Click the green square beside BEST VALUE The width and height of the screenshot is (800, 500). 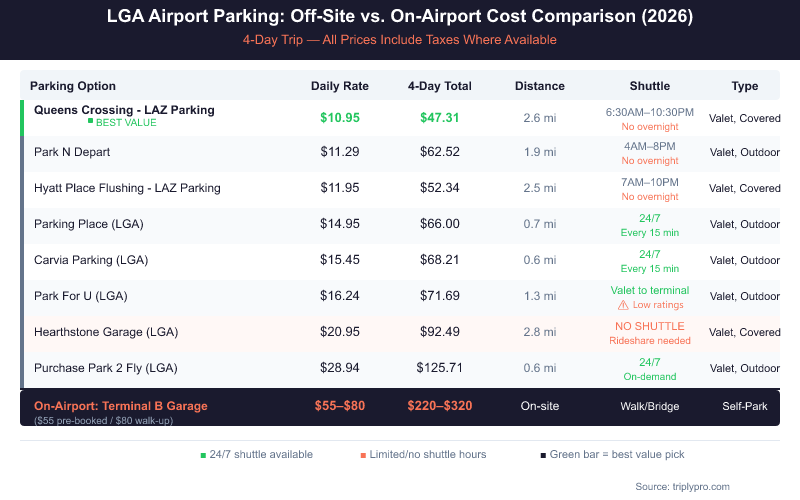pyautogui.click(x=91, y=122)
